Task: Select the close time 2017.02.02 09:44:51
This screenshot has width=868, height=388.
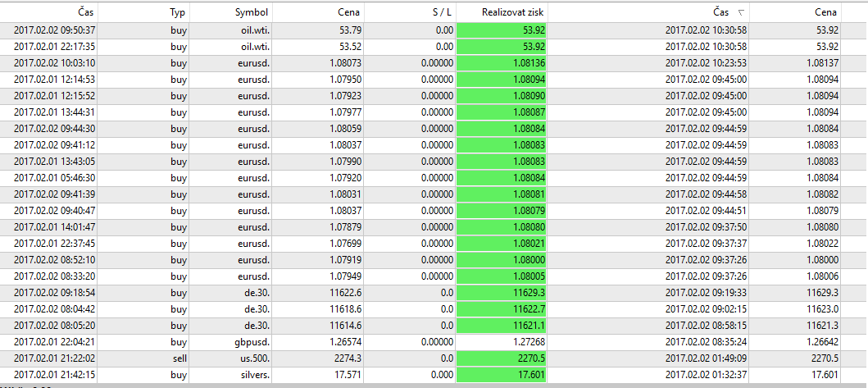Action: pyautogui.click(x=707, y=211)
